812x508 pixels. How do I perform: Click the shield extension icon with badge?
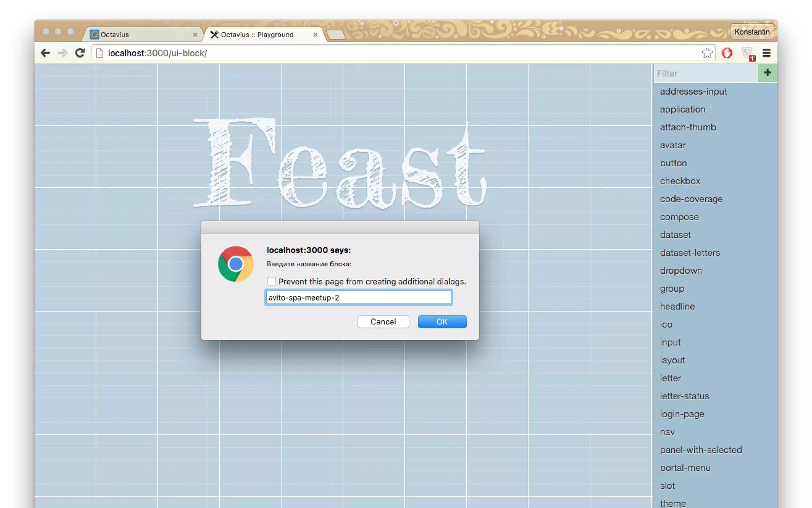748,53
